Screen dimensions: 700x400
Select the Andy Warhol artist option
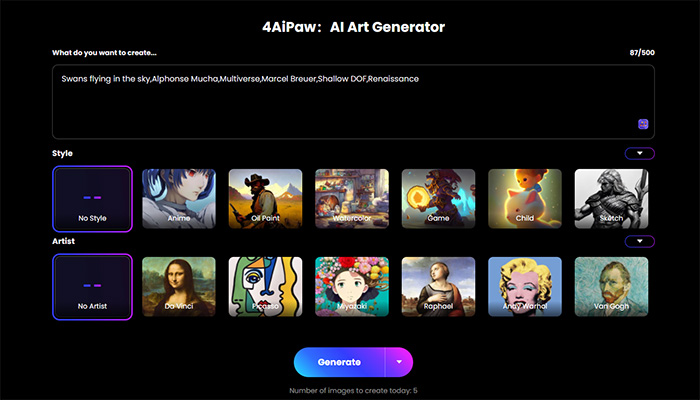pos(525,287)
